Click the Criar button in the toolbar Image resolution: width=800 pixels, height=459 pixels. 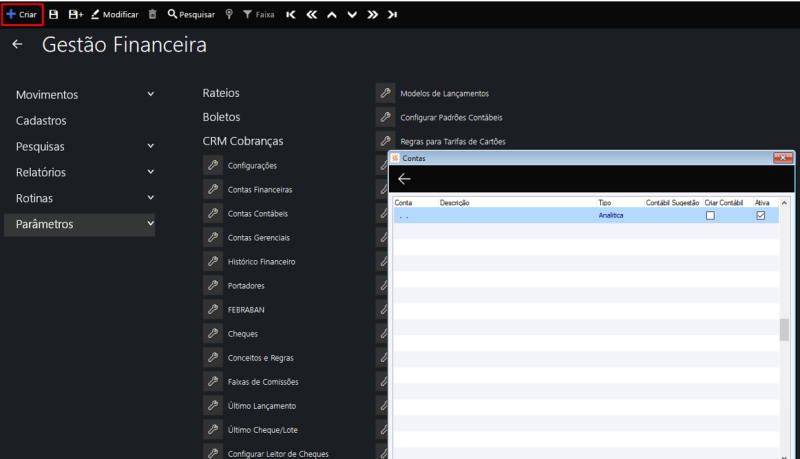22,15
